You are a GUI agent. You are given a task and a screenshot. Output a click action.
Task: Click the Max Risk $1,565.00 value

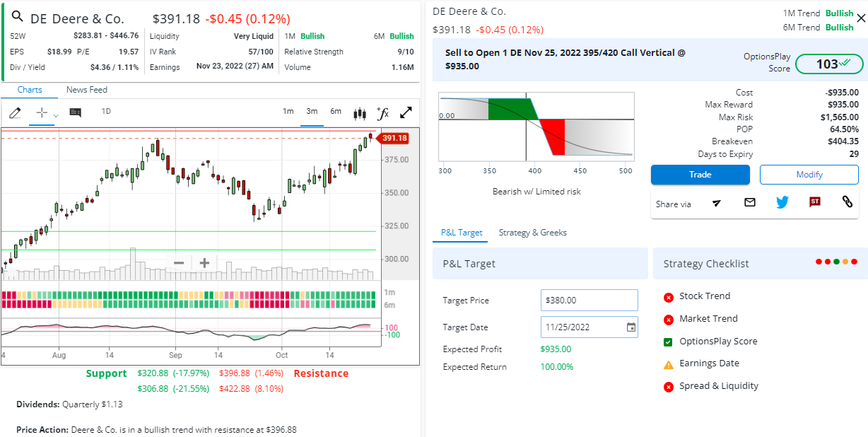tap(840, 117)
